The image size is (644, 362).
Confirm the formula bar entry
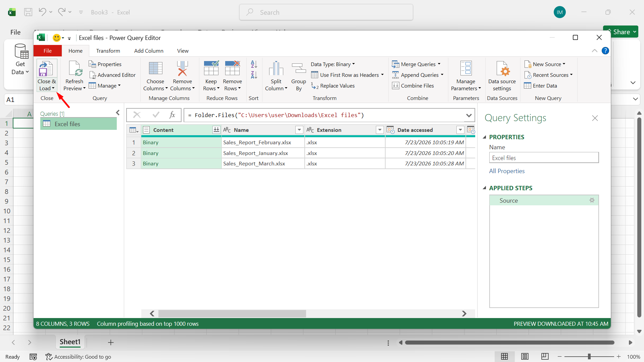tap(156, 115)
